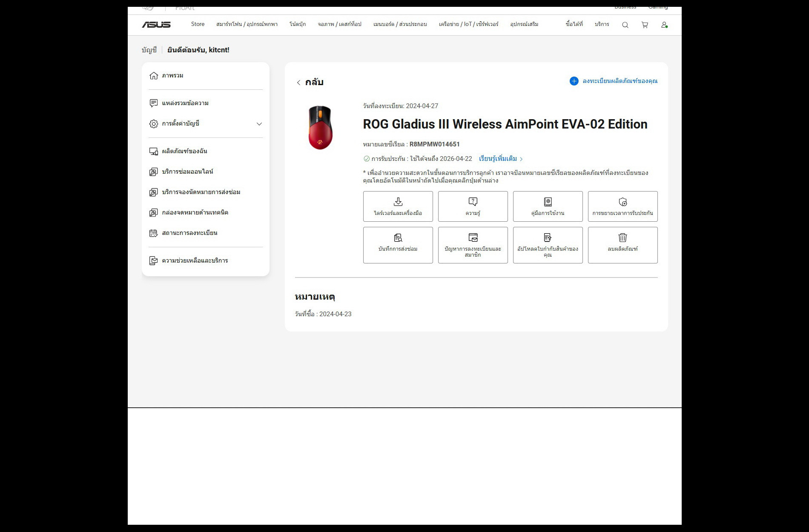Open the Store menu item

(x=198, y=24)
